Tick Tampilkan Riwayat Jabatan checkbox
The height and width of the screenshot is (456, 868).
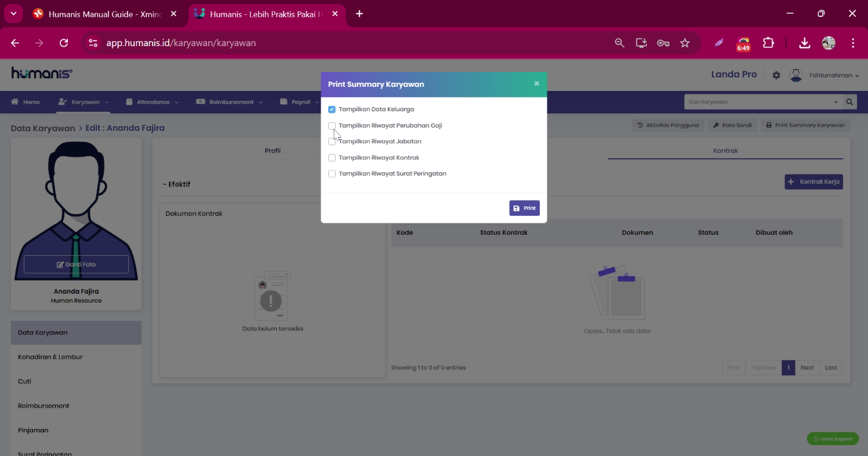(x=332, y=142)
